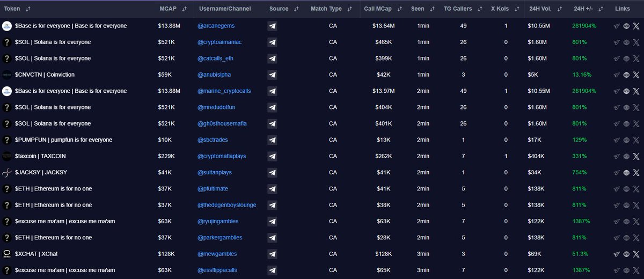Click Telegram source icon for @mredudotfun
This screenshot has width=644, height=279.
click(x=272, y=107)
